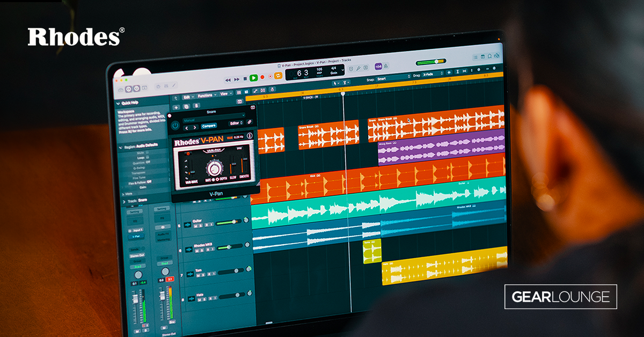Click the link icon in the plugin header

[x=250, y=121]
